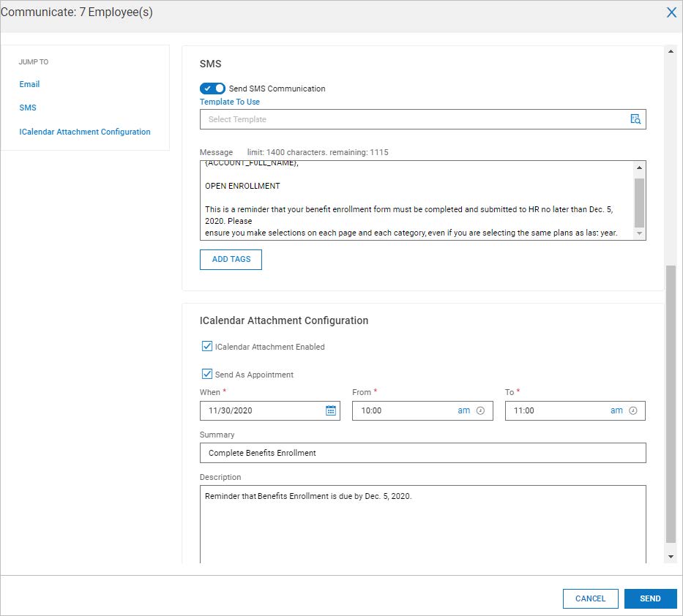Uncheck ICalendar Attachment Enabled checkbox

[207, 347]
